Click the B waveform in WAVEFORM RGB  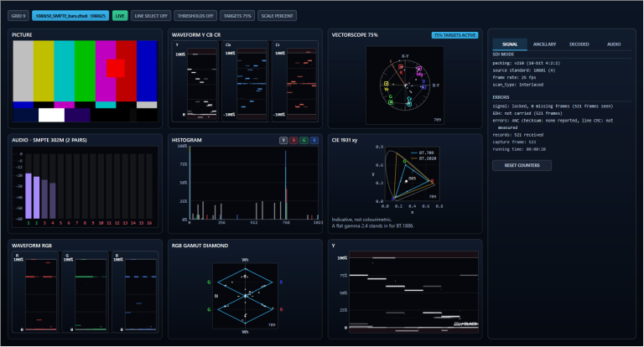coord(141,295)
